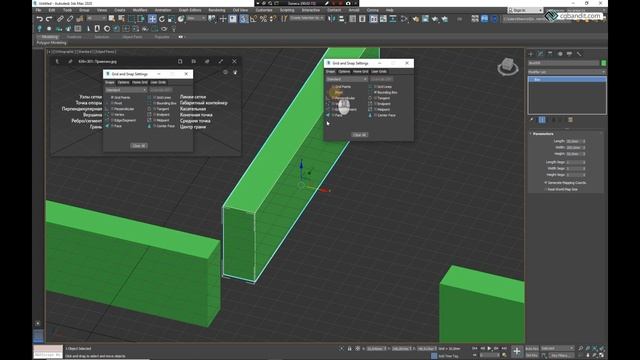Expand the Polygon Modeling ribbon panel
Image resolution: width=640 pixels, height=360 pixels.
click(x=51, y=42)
